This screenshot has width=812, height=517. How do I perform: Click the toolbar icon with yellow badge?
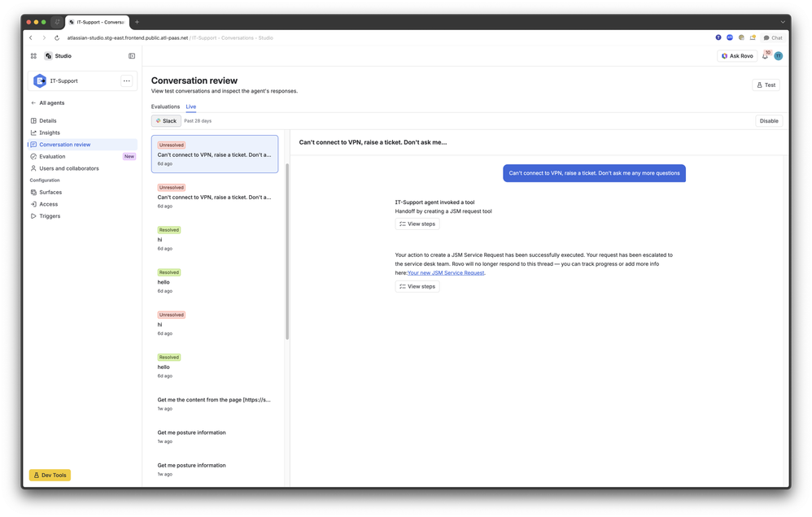[753, 37]
